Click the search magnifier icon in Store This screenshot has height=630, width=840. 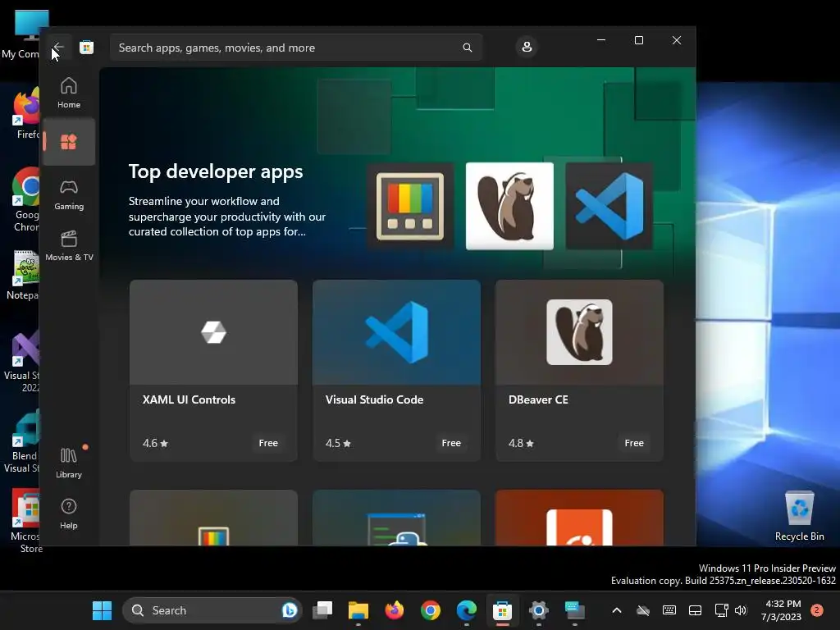(x=467, y=48)
